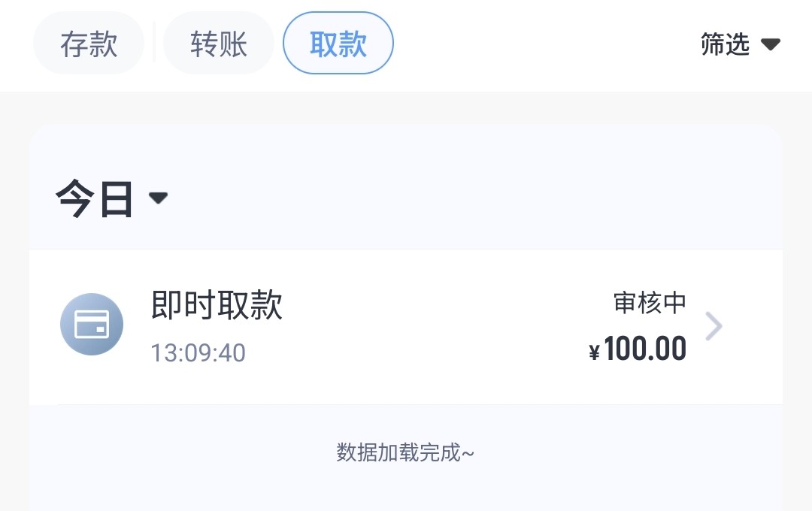Tap the triangle arrow next to 今日
The height and width of the screenshot is (511, 812).
coord(158,199)
